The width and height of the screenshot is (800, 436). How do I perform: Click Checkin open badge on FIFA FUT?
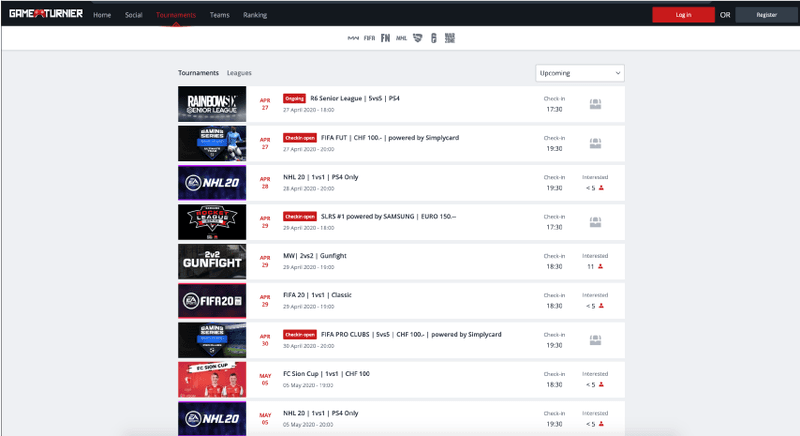click(x=300, y=138)
